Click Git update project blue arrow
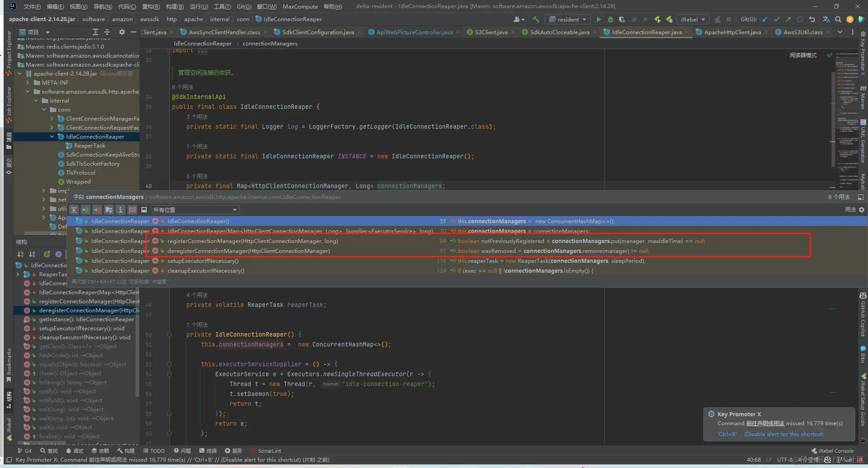Screen dimensions: 868x468 [765, 19]
